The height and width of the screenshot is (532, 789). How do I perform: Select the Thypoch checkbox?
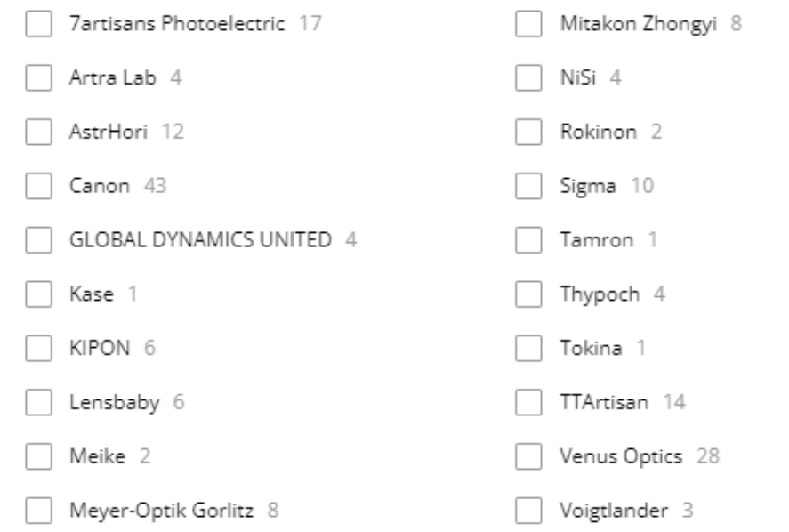529,294
